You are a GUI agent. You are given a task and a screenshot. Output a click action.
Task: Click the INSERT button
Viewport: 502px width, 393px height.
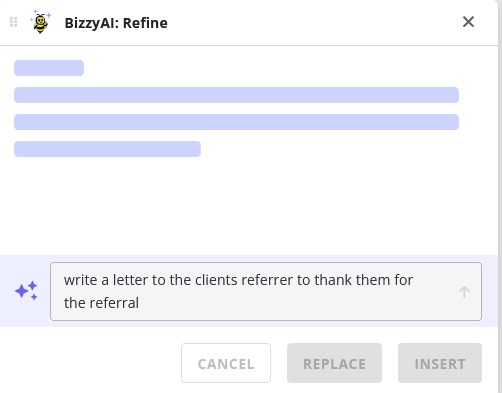click(x=440, y=363)
